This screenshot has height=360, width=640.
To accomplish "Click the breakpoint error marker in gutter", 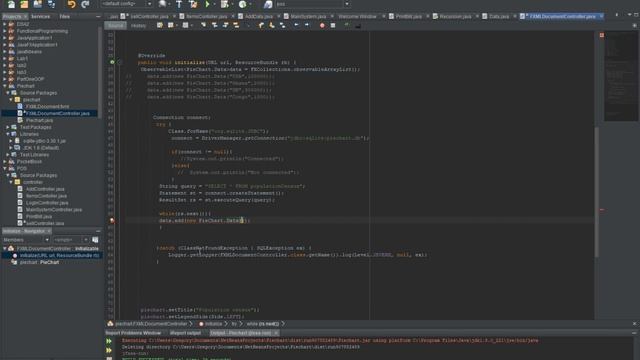I will [x=112, y=220].
